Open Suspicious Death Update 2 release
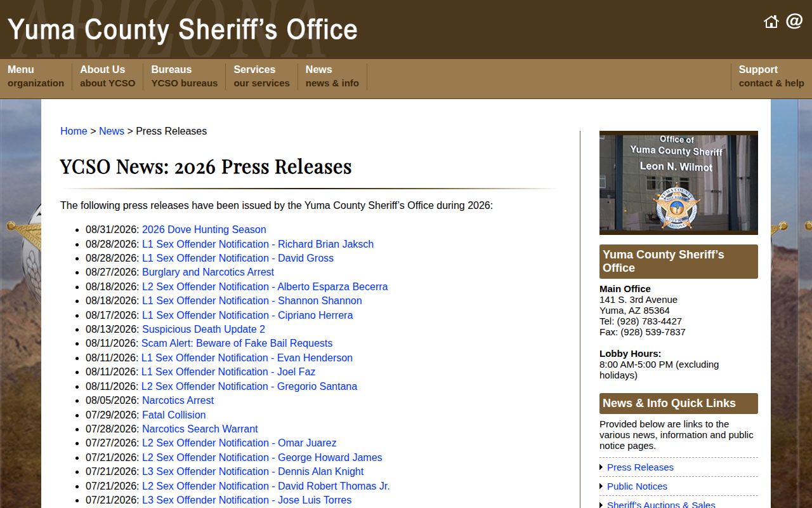This screenshot has height=508, width=812. [204, 330]
